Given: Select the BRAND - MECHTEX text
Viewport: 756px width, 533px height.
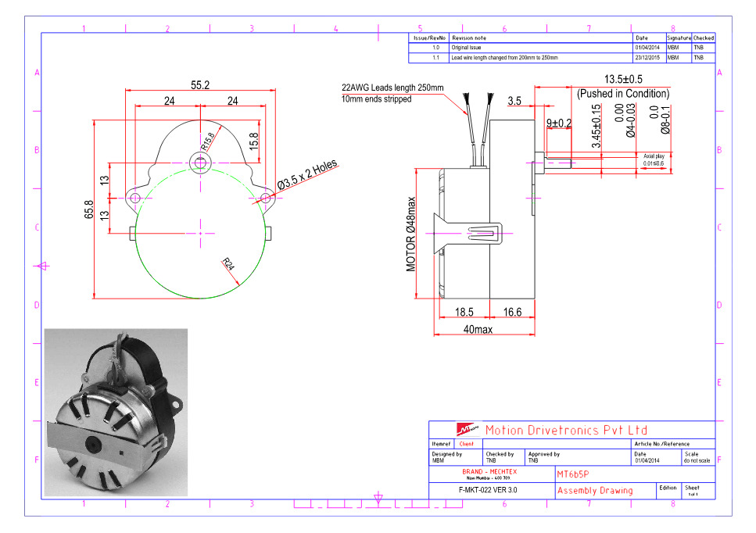Looking at the screenshot, I should [x=489, y=472].
